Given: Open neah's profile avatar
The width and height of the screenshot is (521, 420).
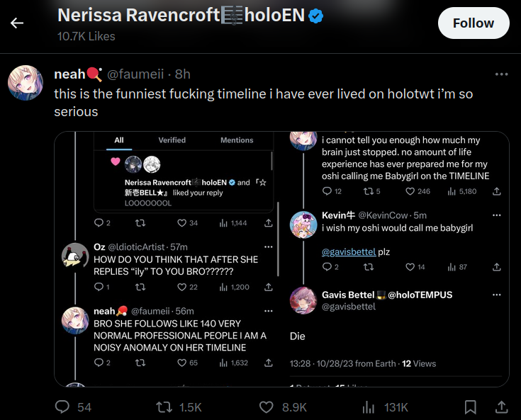Looking at the screenshot, I should (26, 83).
